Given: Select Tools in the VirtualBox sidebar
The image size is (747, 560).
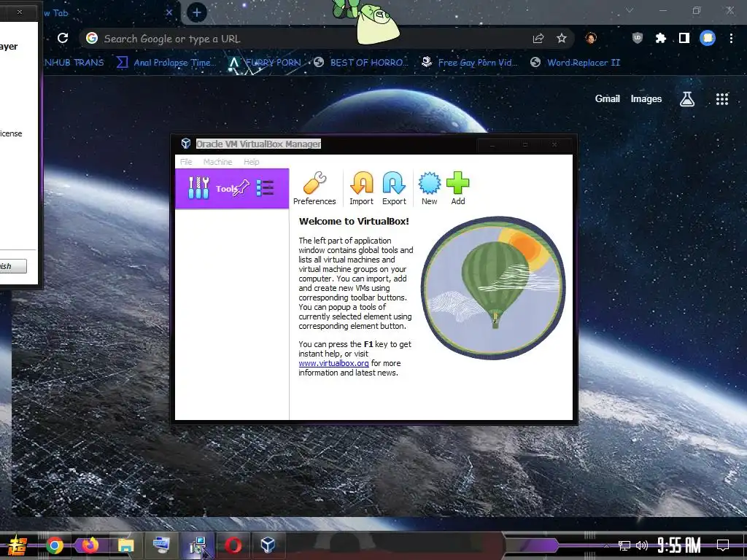Looking at the screenshot, I should (232, 189).
